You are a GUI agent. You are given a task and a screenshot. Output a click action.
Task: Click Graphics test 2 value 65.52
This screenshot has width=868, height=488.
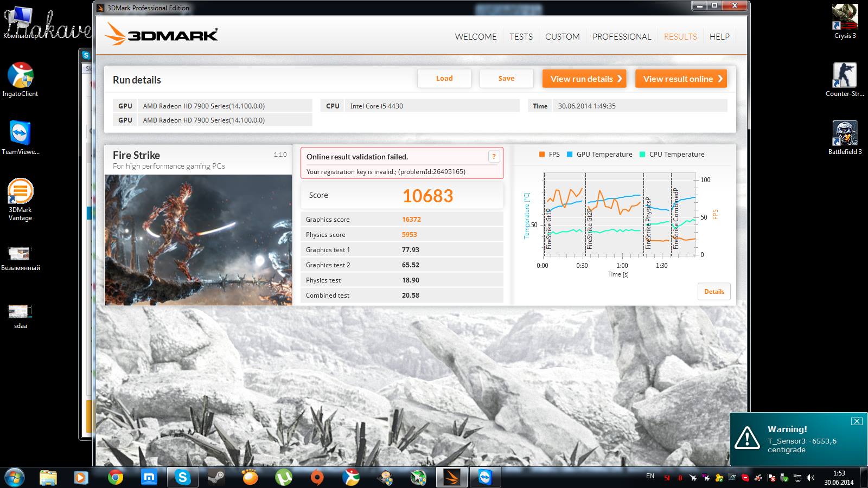click(410, 265)
